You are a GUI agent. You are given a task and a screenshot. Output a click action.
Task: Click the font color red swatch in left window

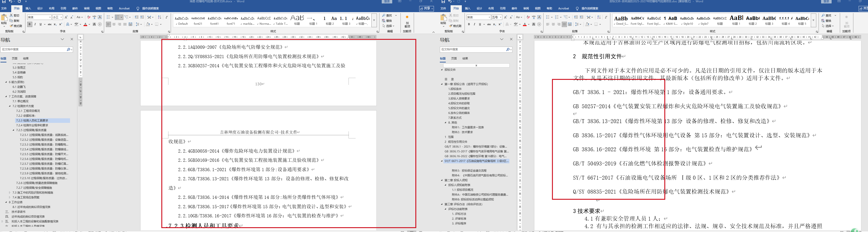[86, 24]
